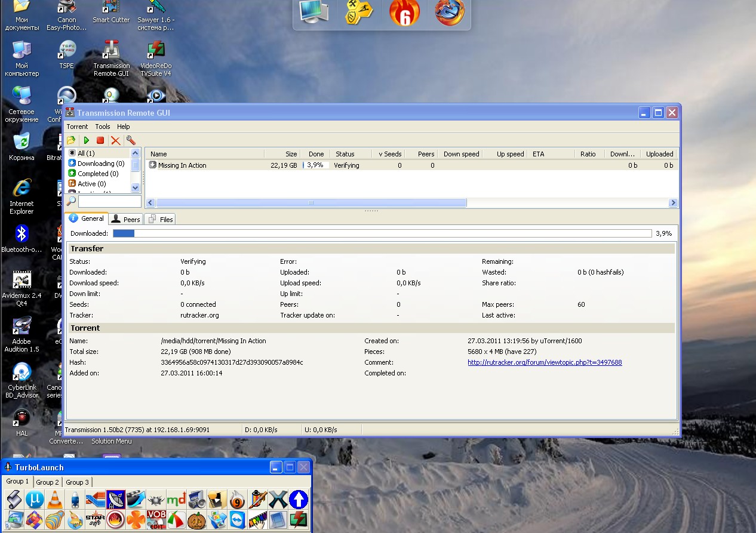Launch VOB Edit icon in TurboLaunch
The height and width of the screenshot is (533, 756).
coord(156,519)
